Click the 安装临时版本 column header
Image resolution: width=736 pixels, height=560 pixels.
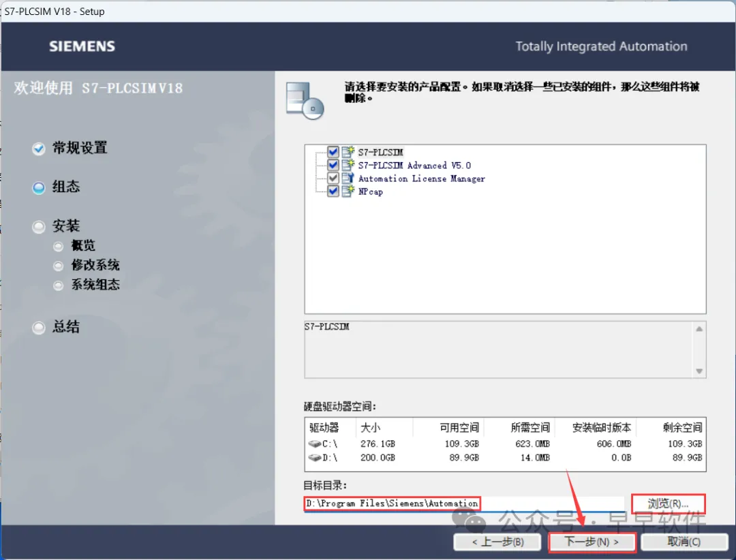[602, 428]
